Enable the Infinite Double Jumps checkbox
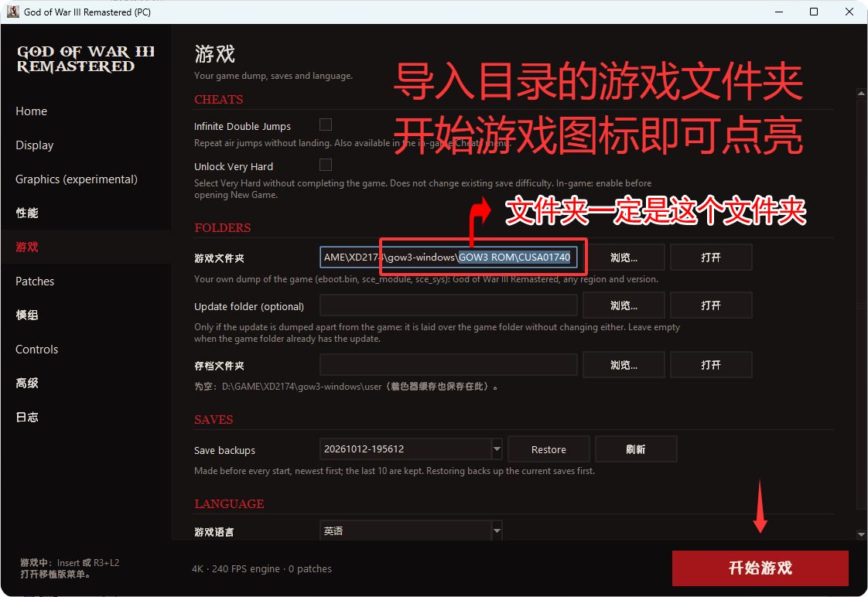868x597 pixels. [x=326, y=125]
